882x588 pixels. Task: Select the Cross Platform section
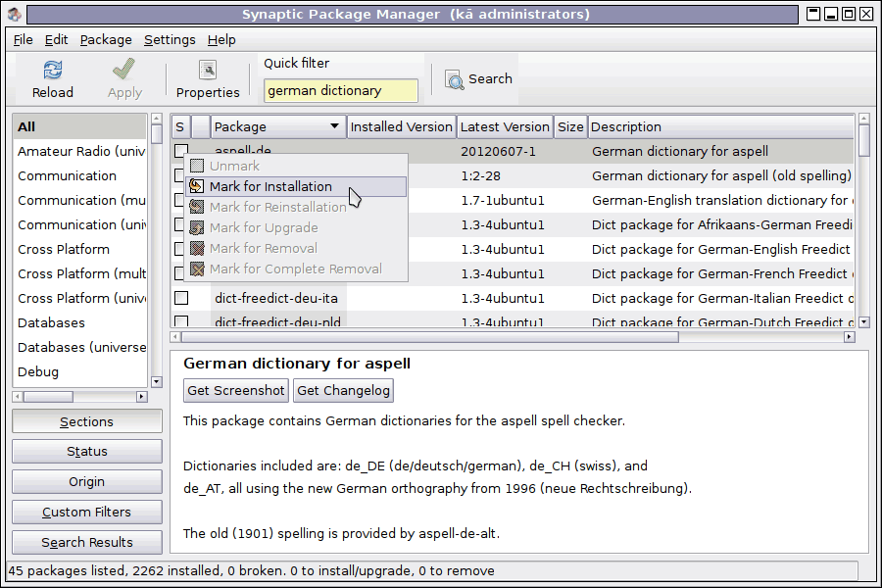tap(79, 249)
